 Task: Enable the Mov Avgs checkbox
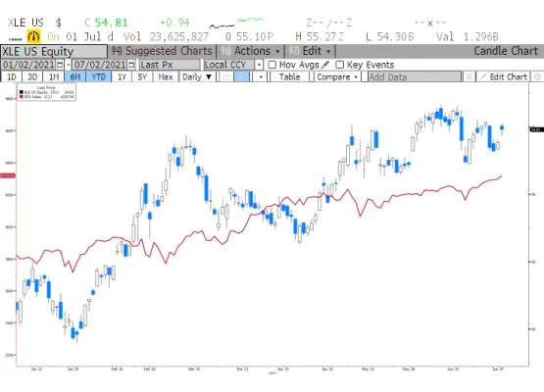click(272, 65)
